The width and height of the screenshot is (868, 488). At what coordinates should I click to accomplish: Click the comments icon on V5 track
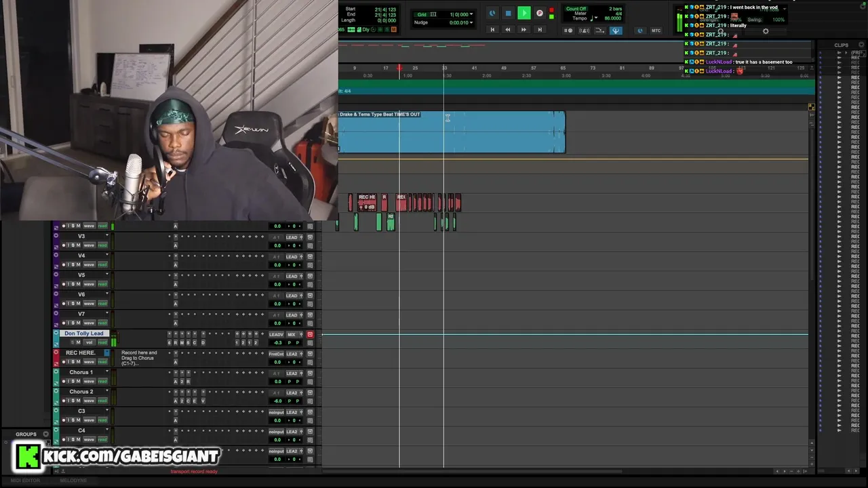[310, 284]
